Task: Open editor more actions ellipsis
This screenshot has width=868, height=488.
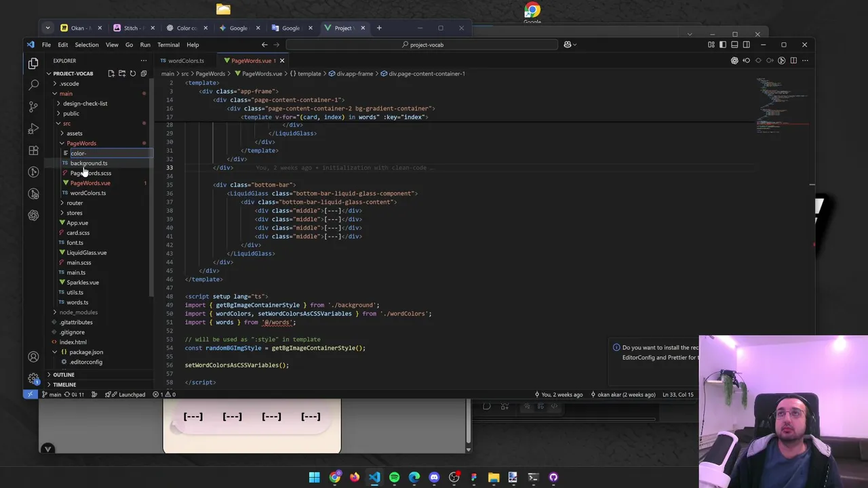Action: (805, 60)
